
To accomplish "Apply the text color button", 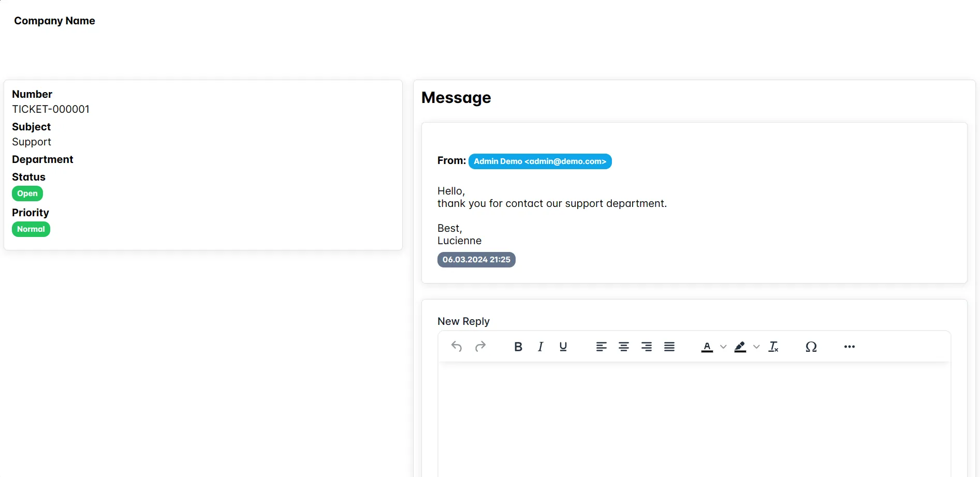I will tap(707, 347).
